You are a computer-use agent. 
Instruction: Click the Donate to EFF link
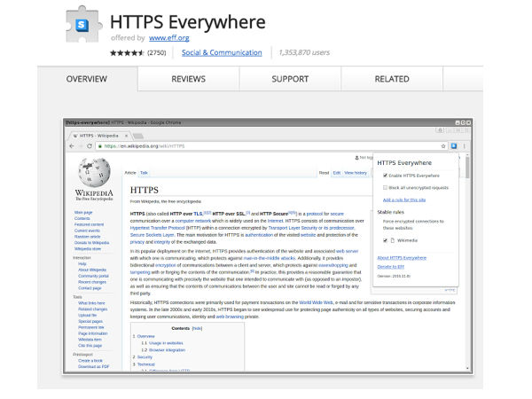point(390,267)
